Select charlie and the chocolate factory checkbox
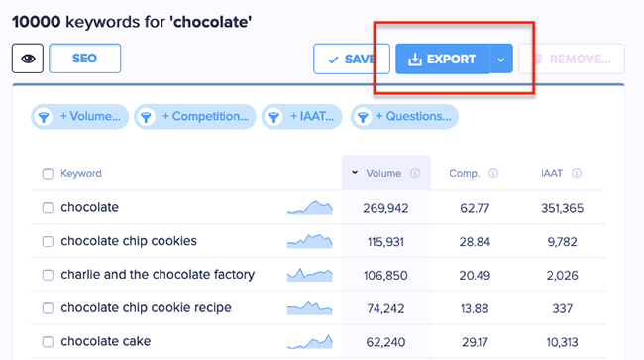The width and height of the screenshot is (644, 360). (49, 275)
